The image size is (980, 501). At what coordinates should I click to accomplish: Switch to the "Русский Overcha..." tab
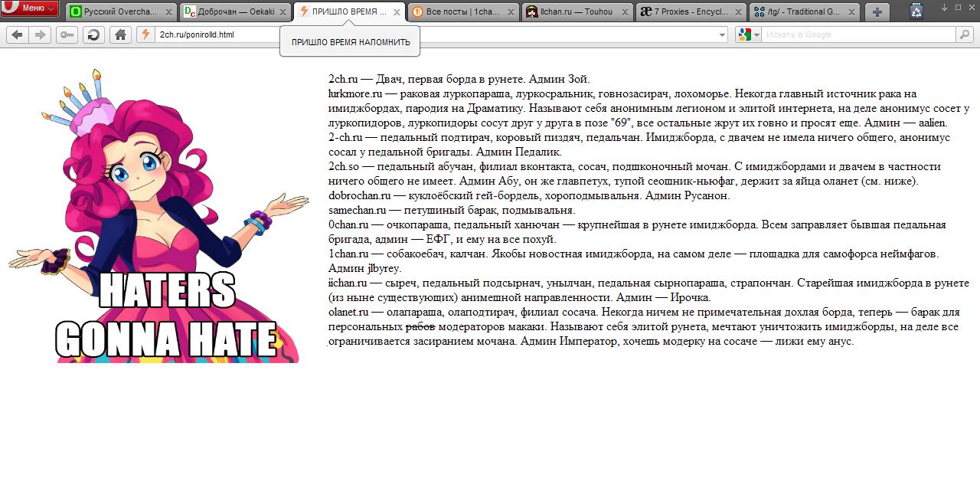122,11
